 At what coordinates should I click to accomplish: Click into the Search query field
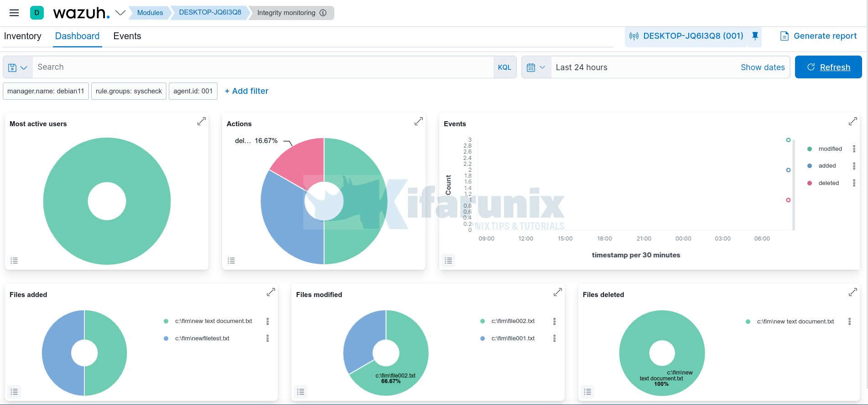262,67
